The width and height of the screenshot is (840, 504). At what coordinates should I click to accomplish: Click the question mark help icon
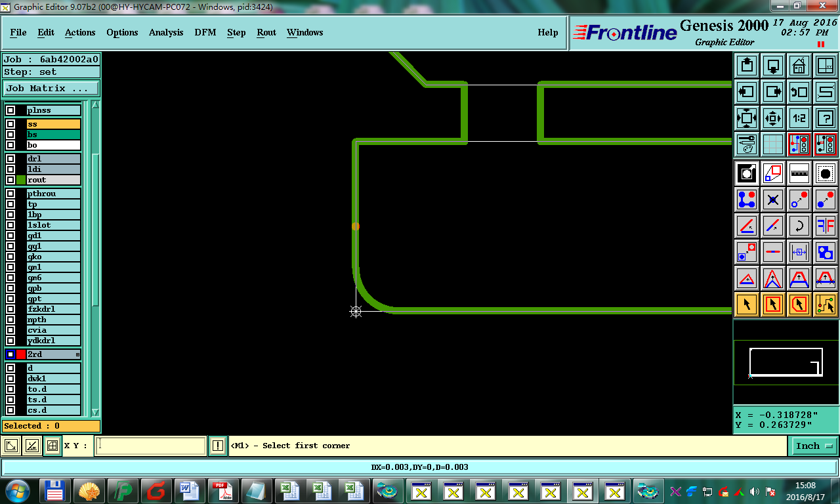point(826,118)
